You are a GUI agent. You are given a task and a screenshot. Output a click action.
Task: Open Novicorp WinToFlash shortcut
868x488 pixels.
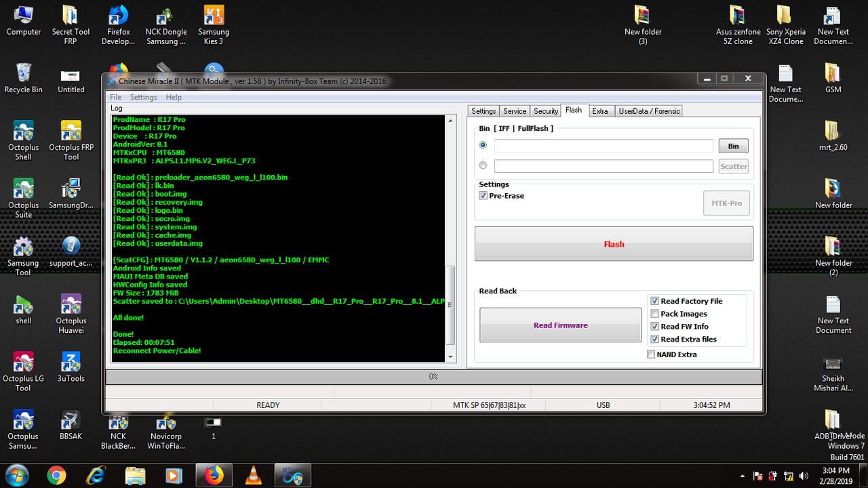point(166,432)
